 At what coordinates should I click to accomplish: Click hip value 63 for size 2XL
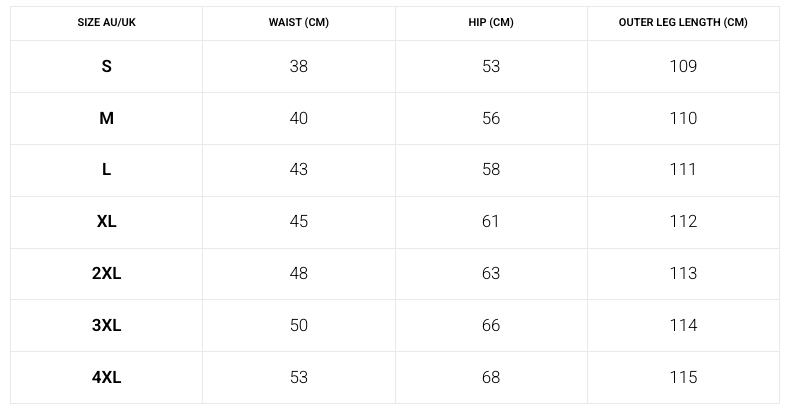pyautogui.click(x=490, y=273)
